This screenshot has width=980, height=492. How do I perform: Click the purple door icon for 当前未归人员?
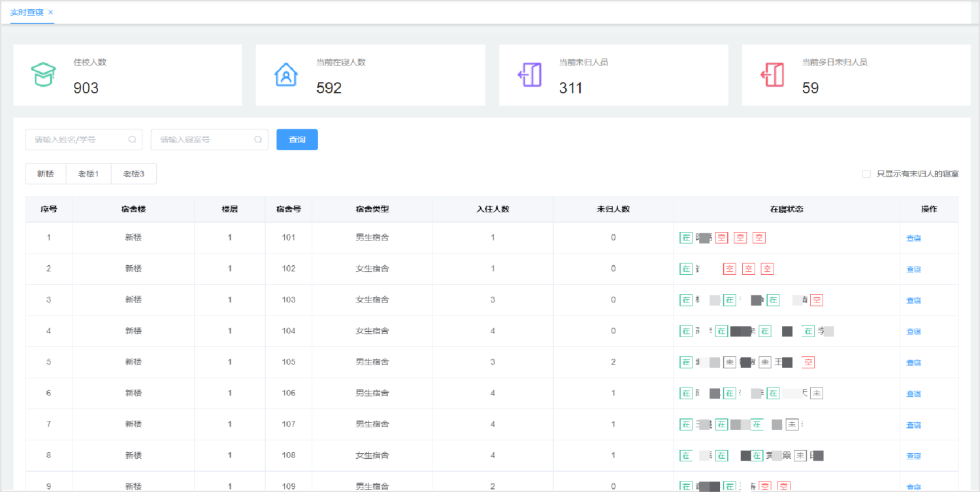click(x=530, y=74)
